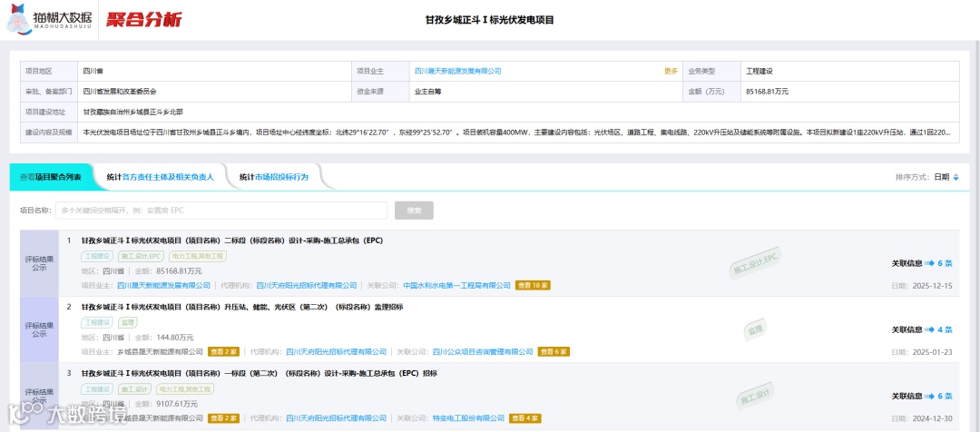Screen dimensions: 980x432
Task: Click page title 甘孜乡城正斗 I 标光伏发电项目
Action: pyautogui.click(x=490, y=20)
